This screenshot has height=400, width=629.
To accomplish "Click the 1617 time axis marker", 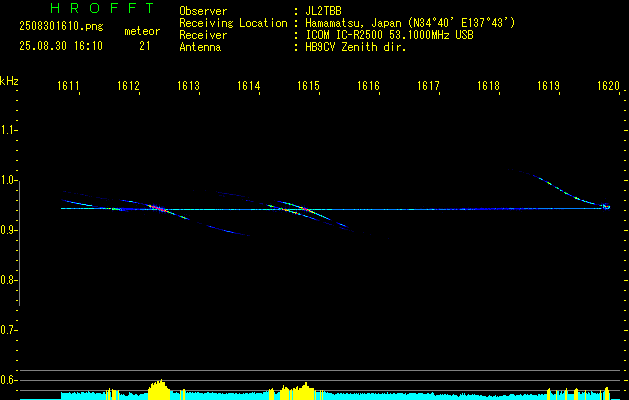I will click(428, 86).
